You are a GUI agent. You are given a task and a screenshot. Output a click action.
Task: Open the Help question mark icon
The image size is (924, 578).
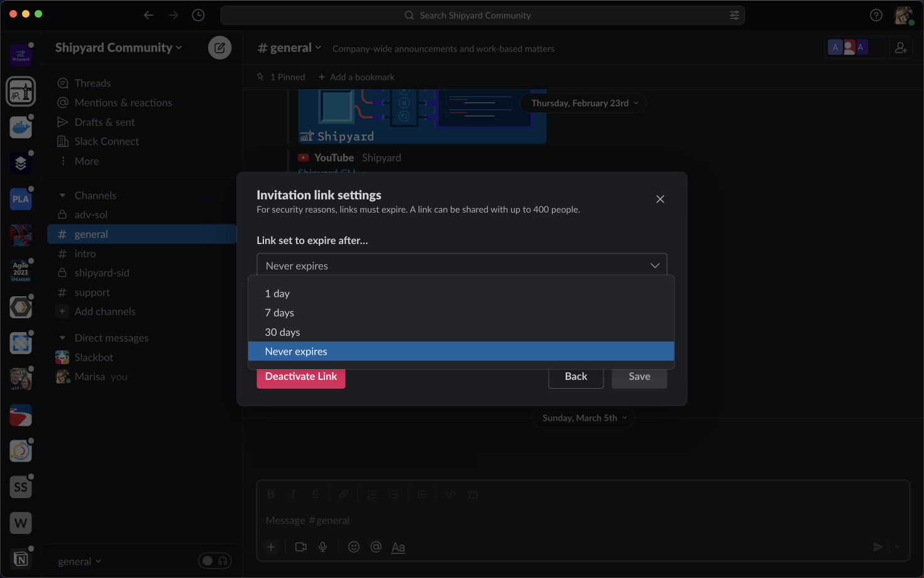coord(876,15)
